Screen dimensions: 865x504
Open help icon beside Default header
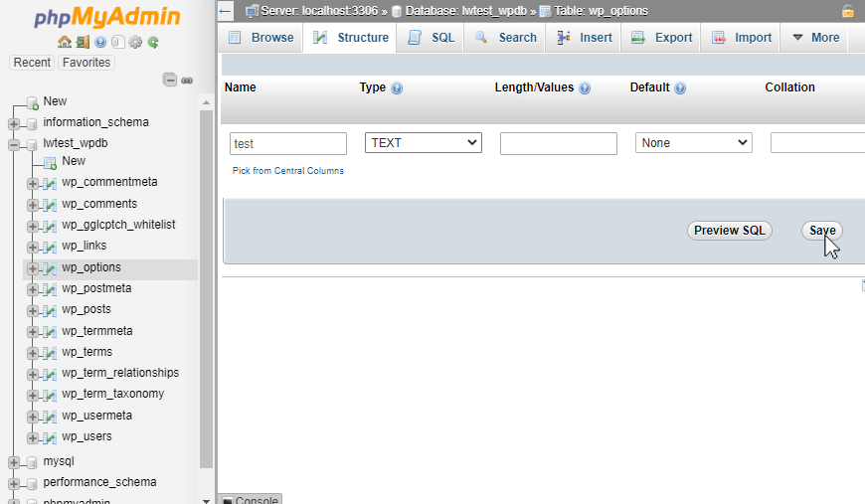pos(680,88)
